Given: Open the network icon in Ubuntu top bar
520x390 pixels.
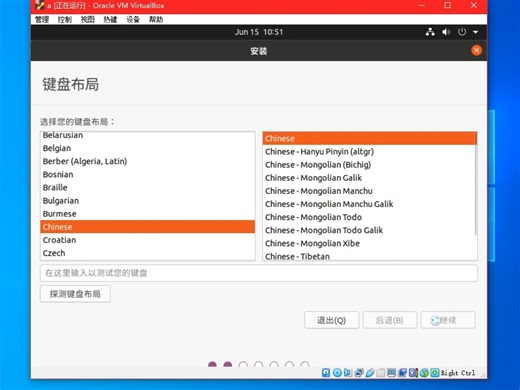Looking at the screenshot, I should click(x=430, y=32).
